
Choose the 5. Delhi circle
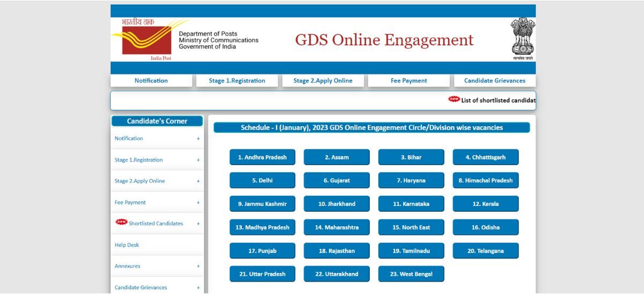(262, 181)
